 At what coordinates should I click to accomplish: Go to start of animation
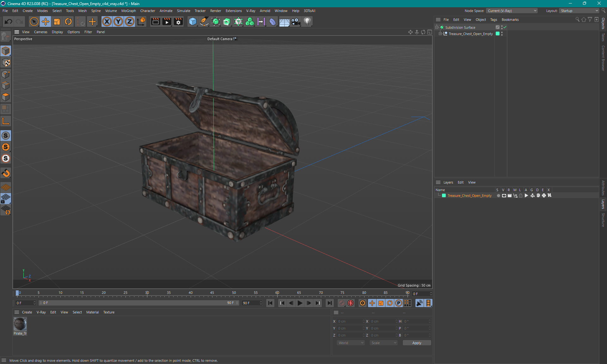tap(270, 303)
